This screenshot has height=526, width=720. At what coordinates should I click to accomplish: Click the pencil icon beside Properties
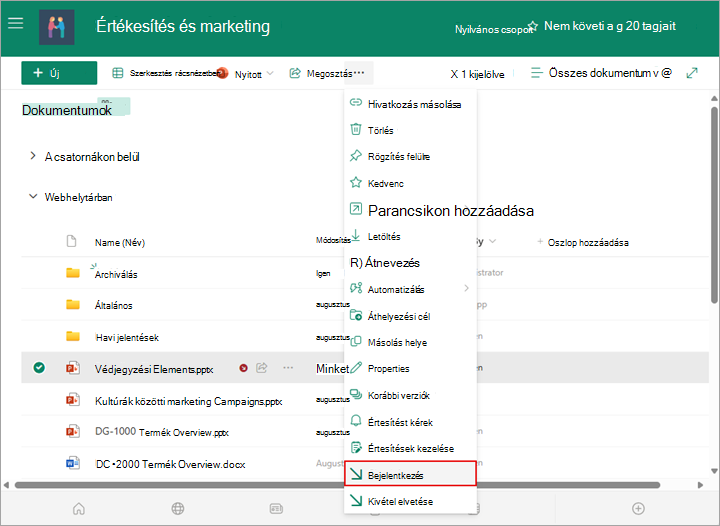click(356, 368)
